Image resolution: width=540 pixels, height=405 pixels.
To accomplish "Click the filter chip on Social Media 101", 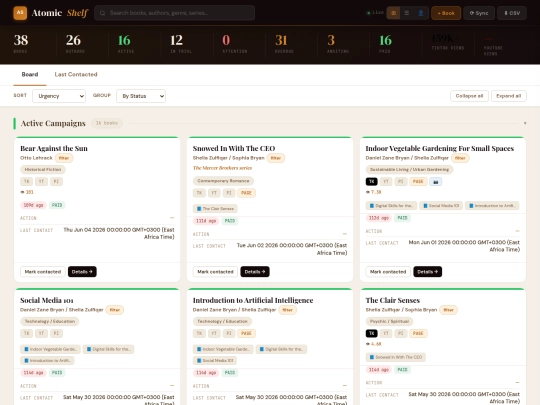I will (x=115, y=310).
